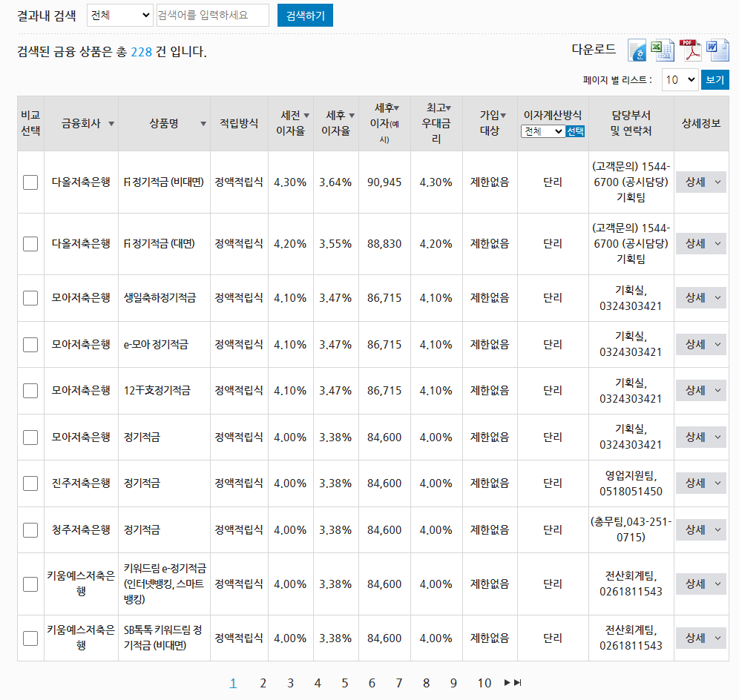The height and width of the screenshot is (700, 739).
Task: Sort by 최고 우대금리 column arrow
Action: tap(448, 108)
